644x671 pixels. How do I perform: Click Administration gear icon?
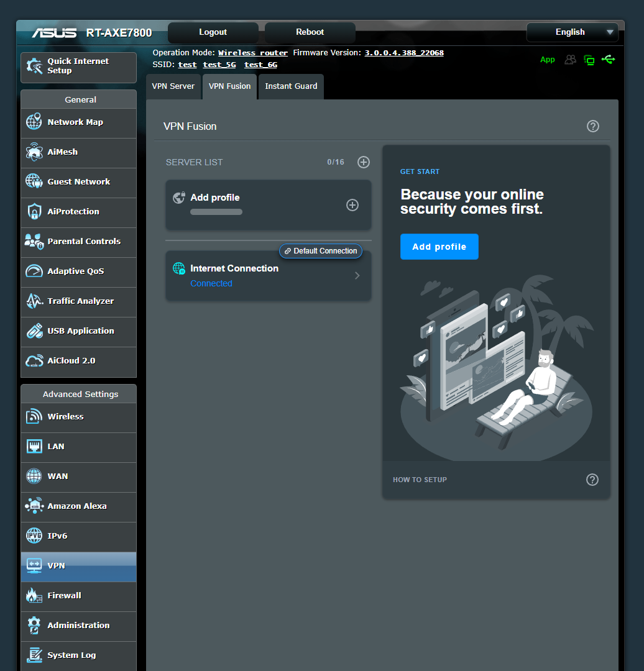(x=34, y=625)
